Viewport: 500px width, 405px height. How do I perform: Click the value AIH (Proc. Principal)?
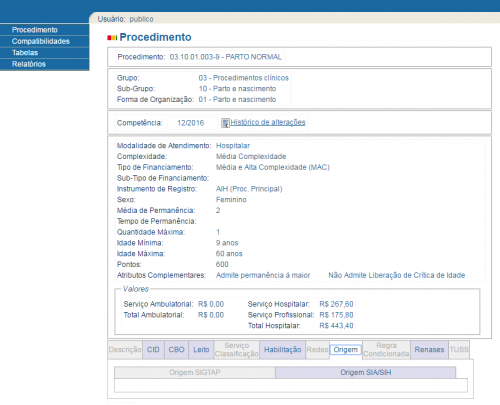pos(249,189)
